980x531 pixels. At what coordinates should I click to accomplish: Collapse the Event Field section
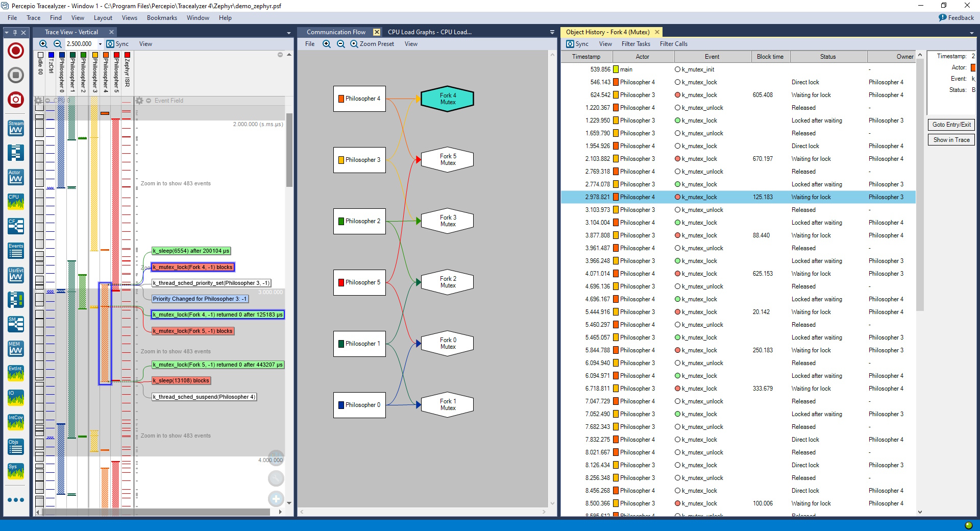pos(149,101)
